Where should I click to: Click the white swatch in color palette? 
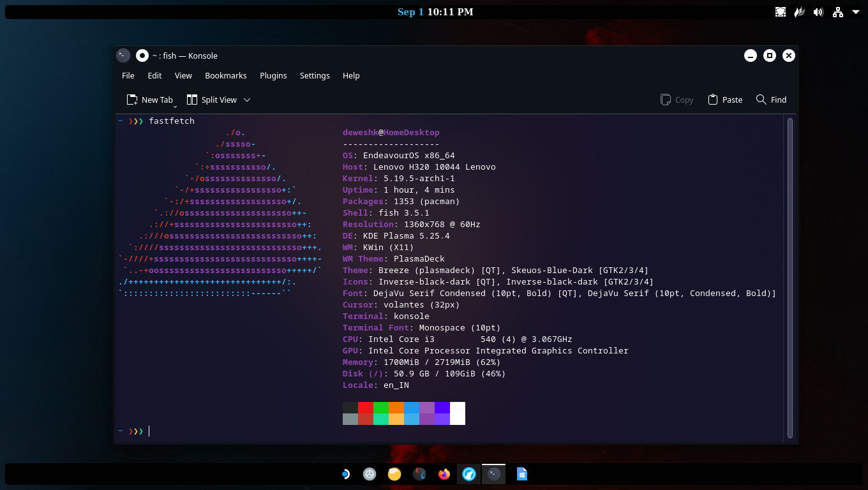[x=458, y=413]
